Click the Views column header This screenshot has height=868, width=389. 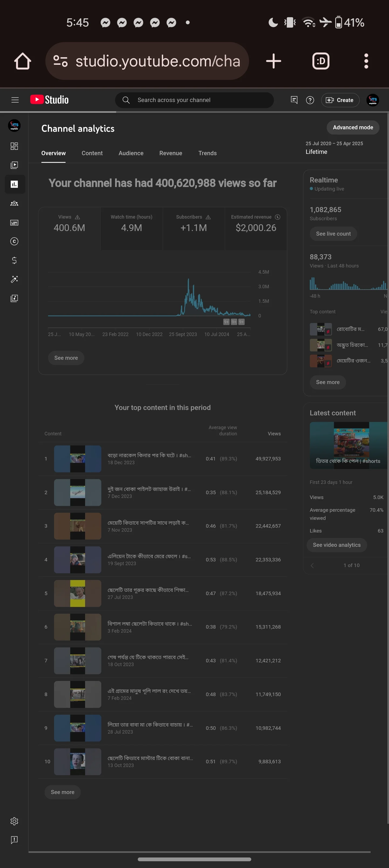pos(274,434)
